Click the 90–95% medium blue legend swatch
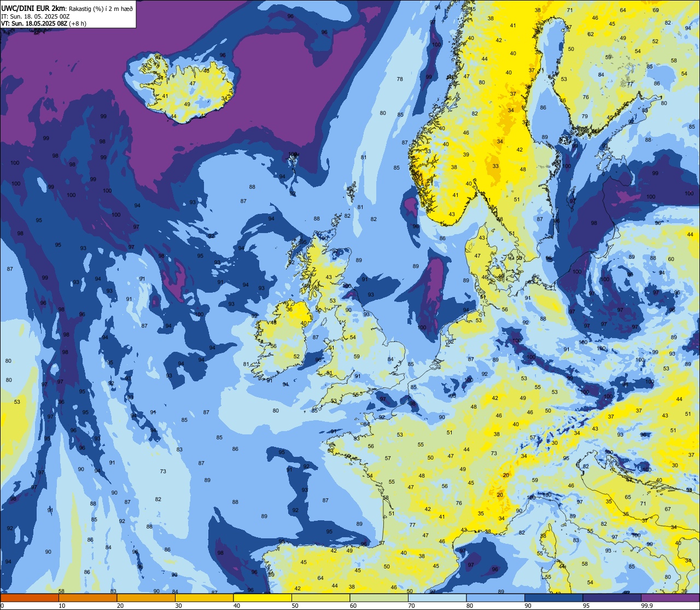Screen dimensions: 700x610 pos(553,597)
